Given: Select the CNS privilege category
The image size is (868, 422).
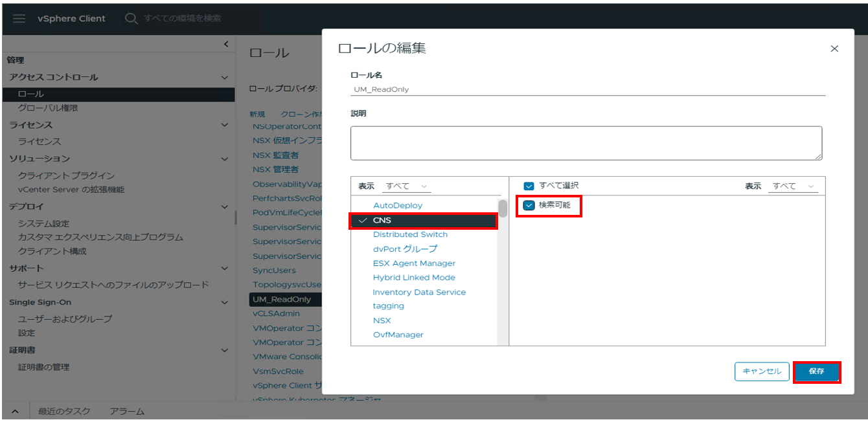Looking at the screenshot, I should (x=424, y=221).
